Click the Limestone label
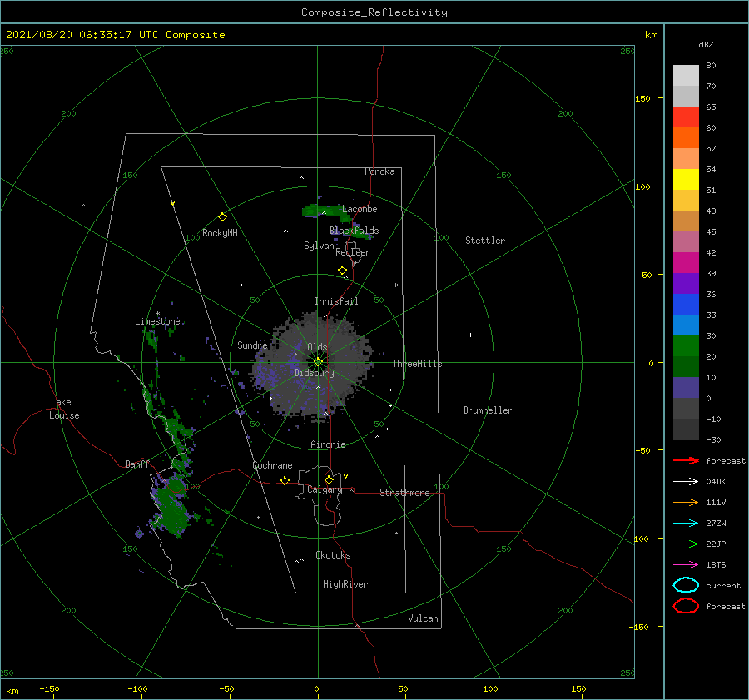Screen dimensions: 749x700 (x=157, y=321)
